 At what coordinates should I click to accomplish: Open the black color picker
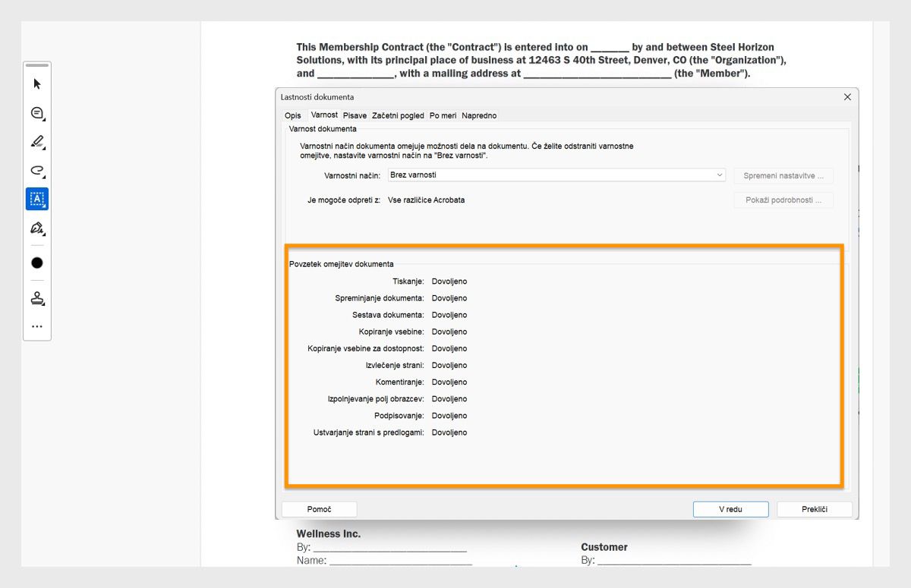[37, 263]
